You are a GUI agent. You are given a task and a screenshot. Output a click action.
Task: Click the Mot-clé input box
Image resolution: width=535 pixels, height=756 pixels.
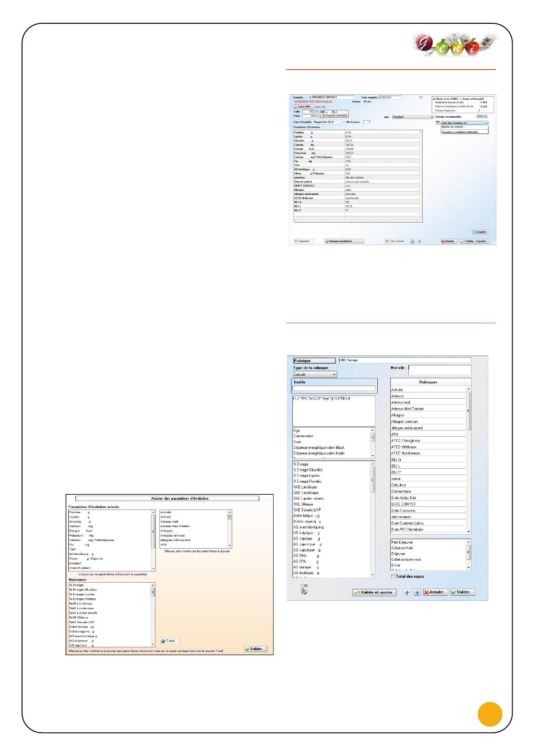(x=440, y=369)
